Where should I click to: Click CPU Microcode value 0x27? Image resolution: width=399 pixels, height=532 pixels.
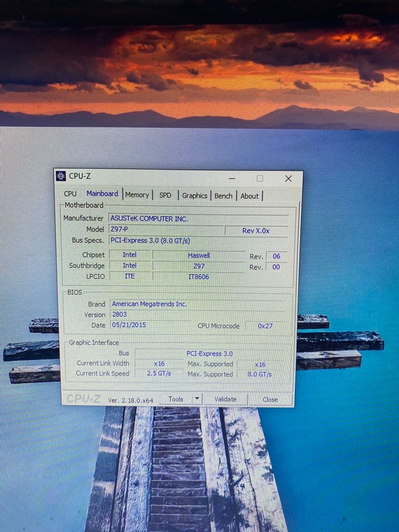click(266, 326)
